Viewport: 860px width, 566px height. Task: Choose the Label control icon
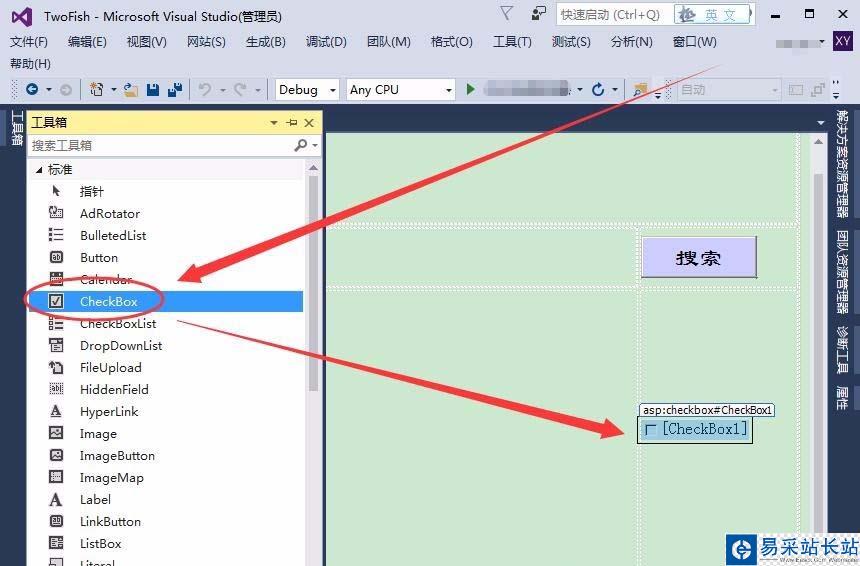pyautogui.click(x=56, y=499)
